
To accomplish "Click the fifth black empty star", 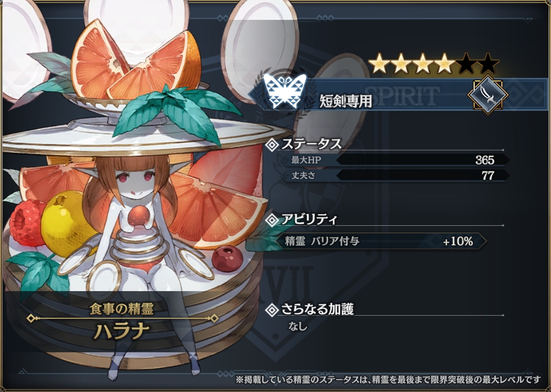I will click(x=466, y=64).
